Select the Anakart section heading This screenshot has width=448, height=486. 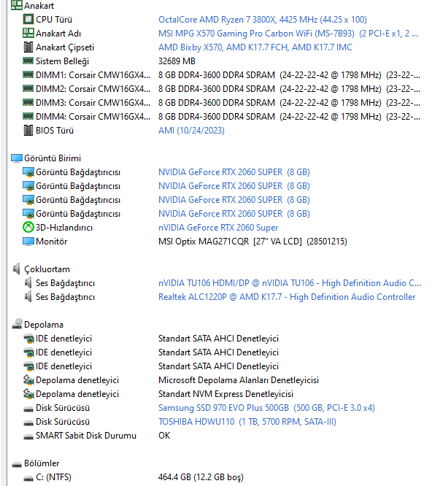(39, 6)
